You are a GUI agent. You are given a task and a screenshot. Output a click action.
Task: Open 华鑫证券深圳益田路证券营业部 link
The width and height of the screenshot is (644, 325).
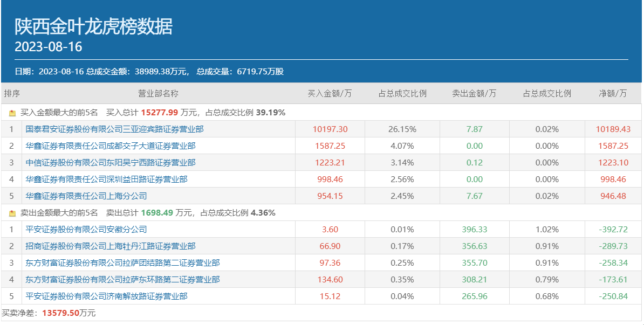coord(106,179)
